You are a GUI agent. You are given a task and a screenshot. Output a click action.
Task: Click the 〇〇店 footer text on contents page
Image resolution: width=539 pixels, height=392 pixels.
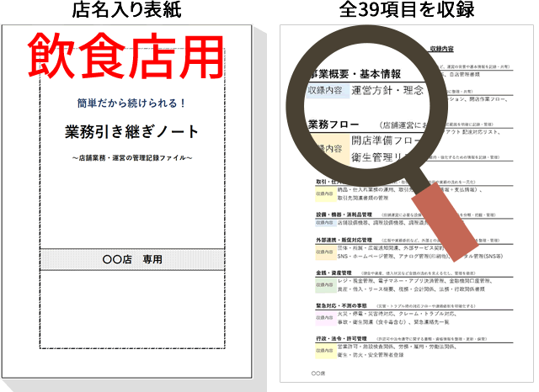coord(318,372)
